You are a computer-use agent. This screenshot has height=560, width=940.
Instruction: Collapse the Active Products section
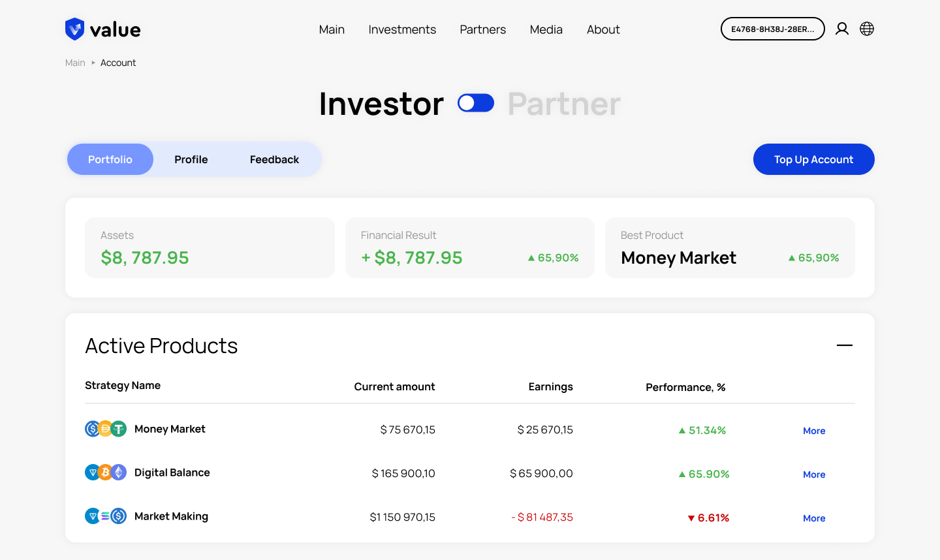tap(845, 345)
